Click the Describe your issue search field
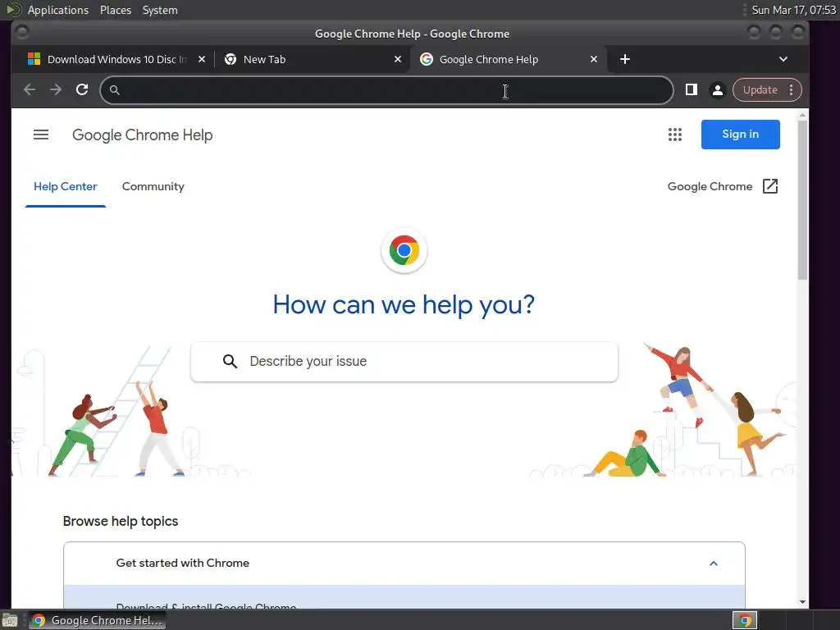Screen dimensions: 840x630 pyautogui.click(x=404, y=362)
